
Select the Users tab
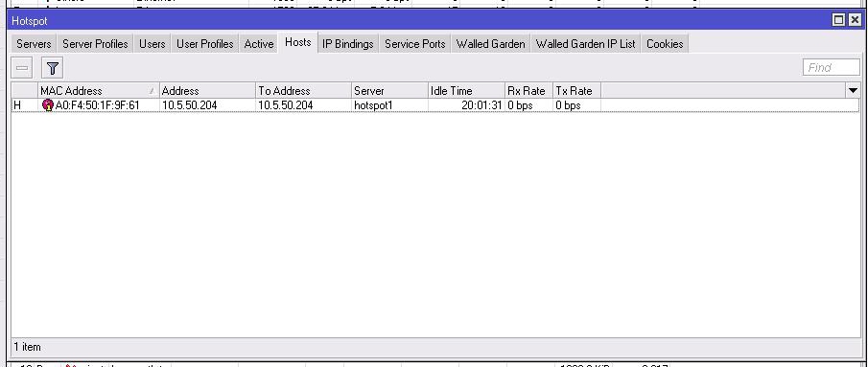152,44
